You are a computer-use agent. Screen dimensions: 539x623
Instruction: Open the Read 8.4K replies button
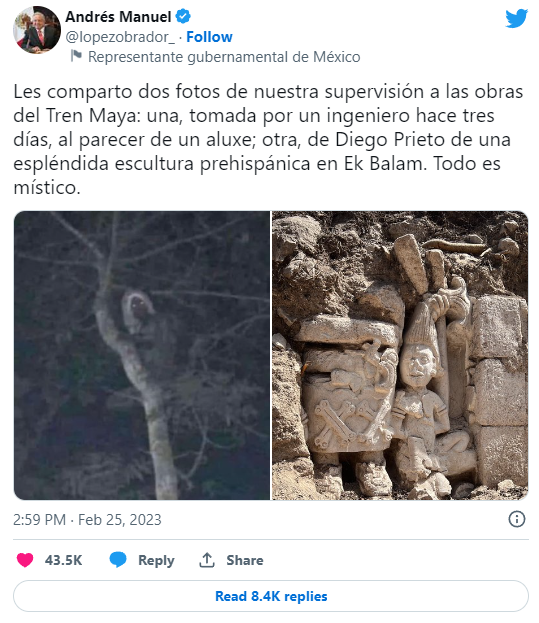tap(271, 596)
